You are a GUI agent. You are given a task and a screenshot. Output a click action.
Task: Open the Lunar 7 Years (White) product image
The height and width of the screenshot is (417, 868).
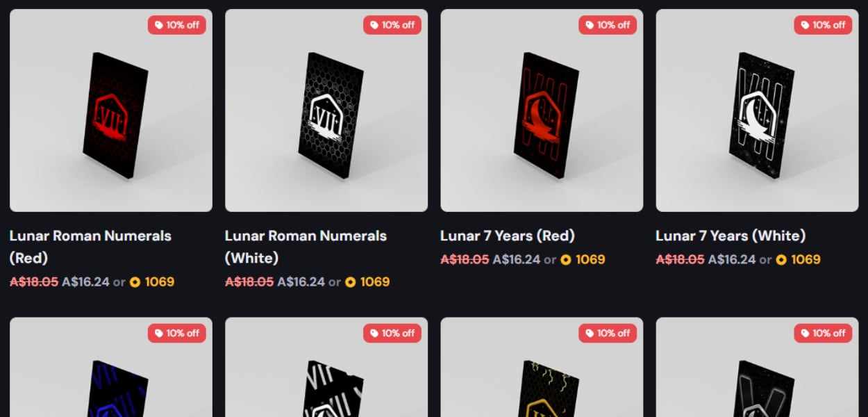tap(757, 111)
